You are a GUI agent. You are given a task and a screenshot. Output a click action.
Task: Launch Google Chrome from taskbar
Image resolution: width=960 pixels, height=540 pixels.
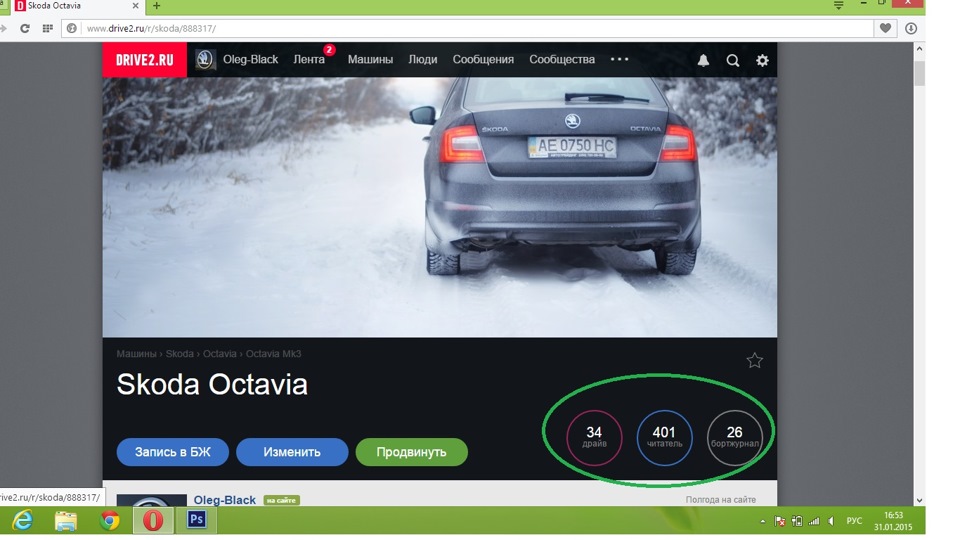110,520
